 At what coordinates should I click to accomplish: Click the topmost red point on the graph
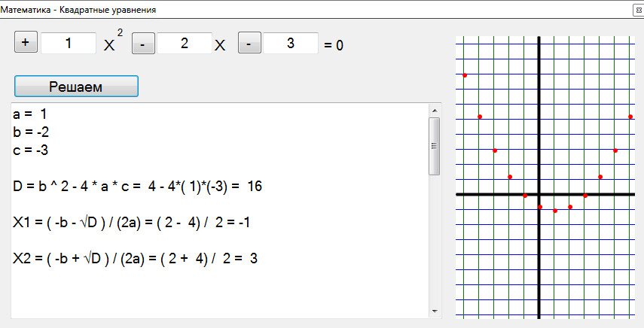click(465, 75)
